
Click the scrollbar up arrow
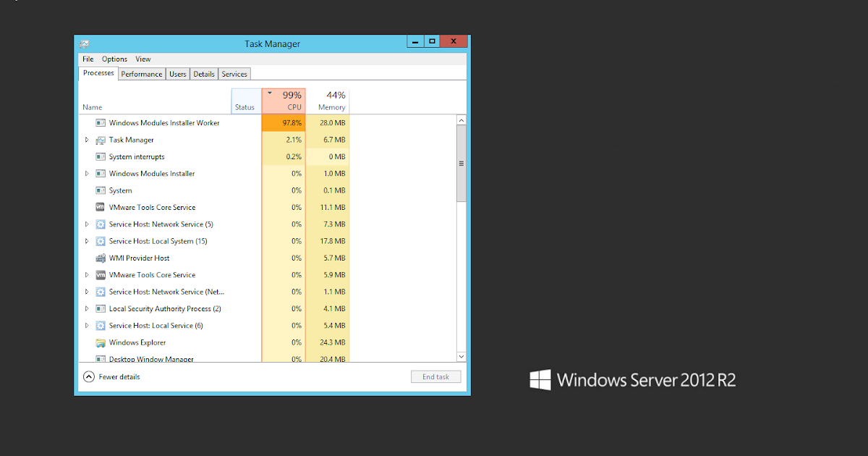click(461, 120)
